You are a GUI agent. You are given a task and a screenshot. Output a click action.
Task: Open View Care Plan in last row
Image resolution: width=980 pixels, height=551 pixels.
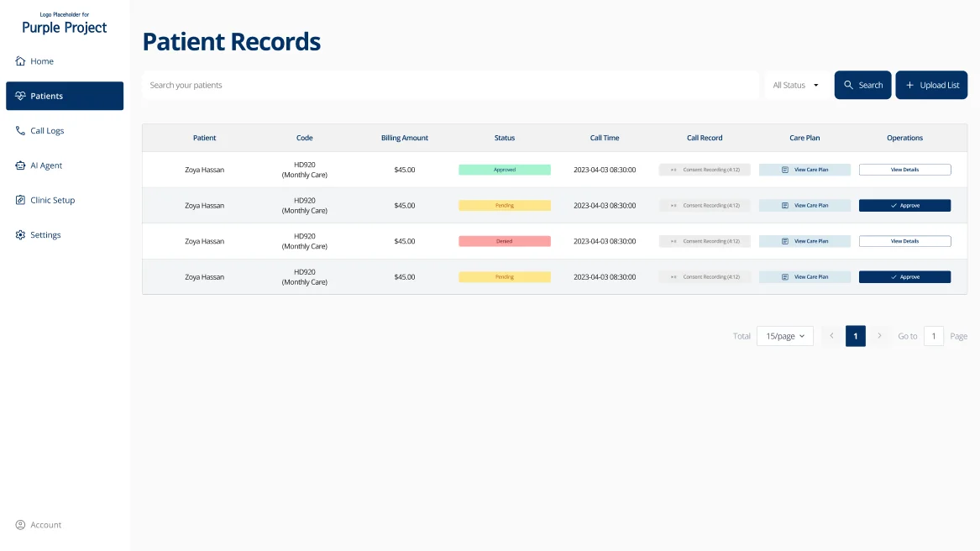804,277
